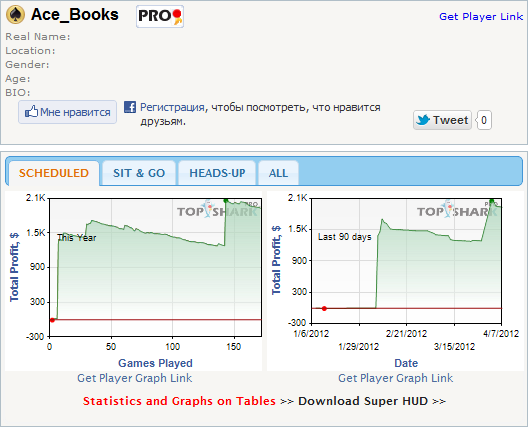Open Get Player Graph Link under Date graph
Viewport: 529px width, 429px height.
click(x=395, y=378)
